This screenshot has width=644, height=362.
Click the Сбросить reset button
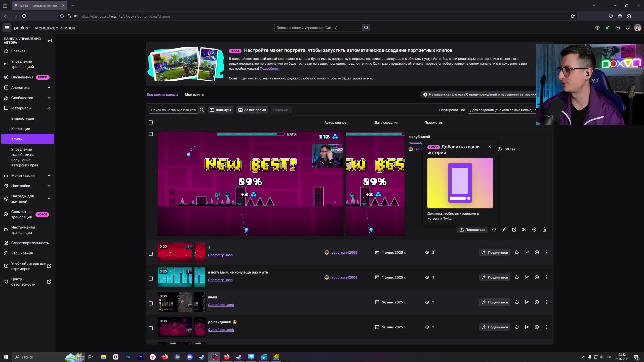click(281, 110)
